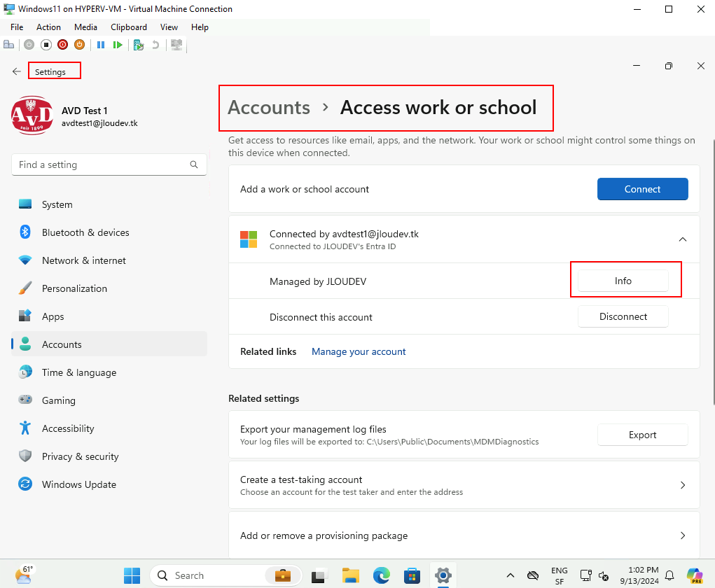This screenshot has height=588, width=715.
Task: Open the Apps settings category
Action: 109,316
